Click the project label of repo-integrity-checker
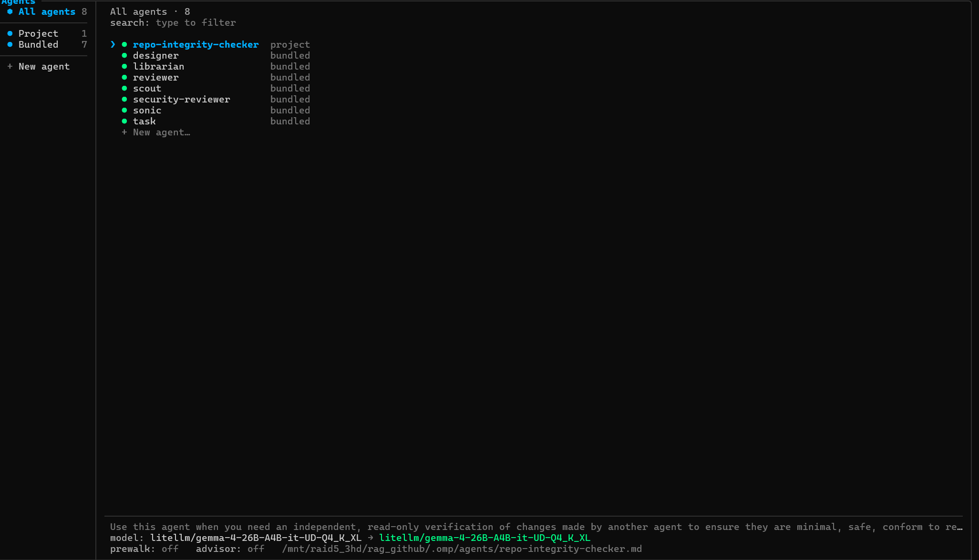This screenshot has width=979, height=560. click(290, 44)
